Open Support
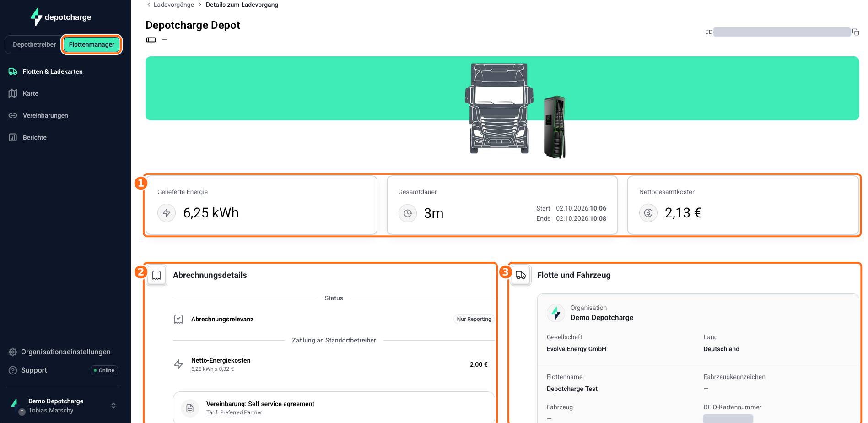The width and height of the screenshot is (868, 423). tap(34, 370)
